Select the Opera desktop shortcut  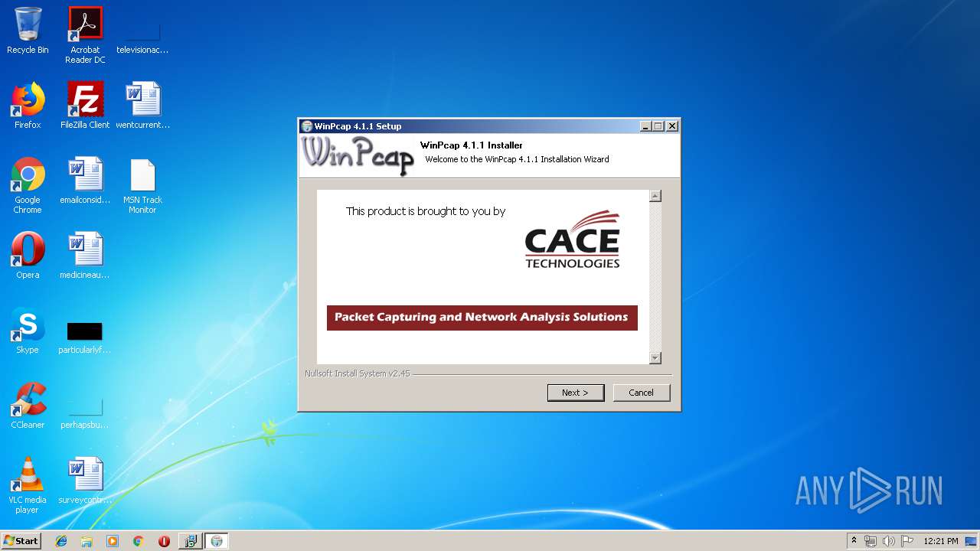point(28,256)
